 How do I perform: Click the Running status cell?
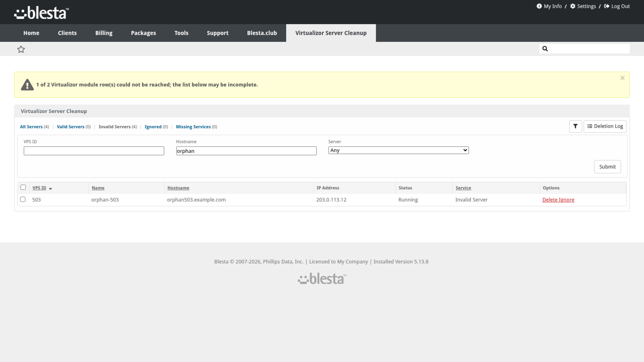408,200
